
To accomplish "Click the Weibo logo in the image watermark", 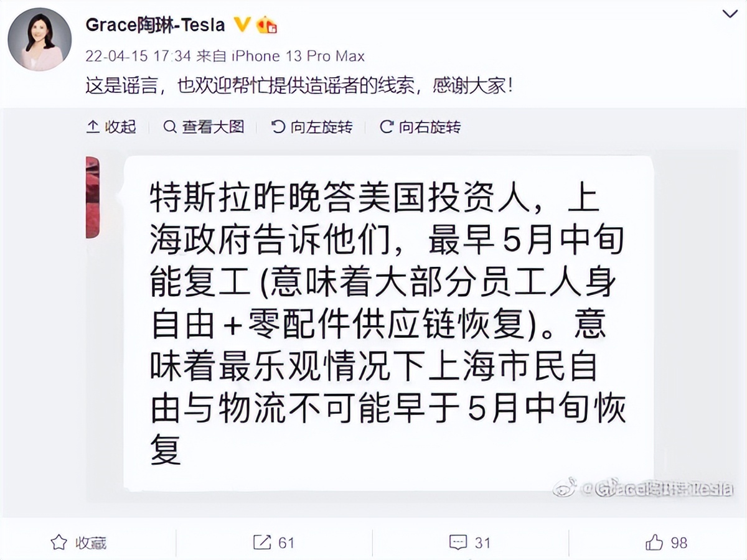I will click(x=565, y=487).
